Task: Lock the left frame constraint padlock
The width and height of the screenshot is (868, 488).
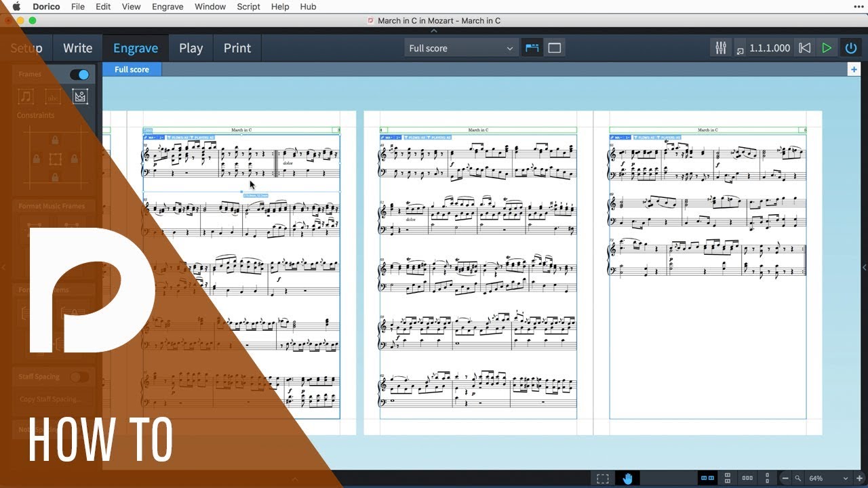Action: click(37, 159)
